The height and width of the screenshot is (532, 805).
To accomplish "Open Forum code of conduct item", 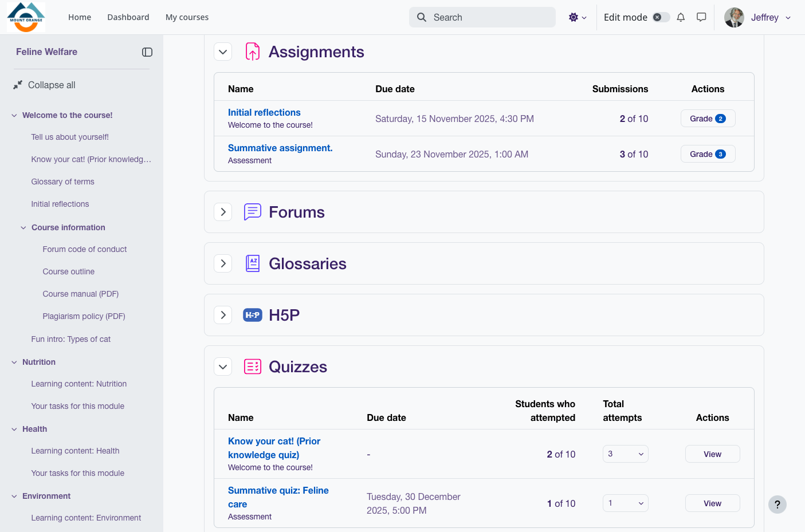I will [x=85, y=249].
